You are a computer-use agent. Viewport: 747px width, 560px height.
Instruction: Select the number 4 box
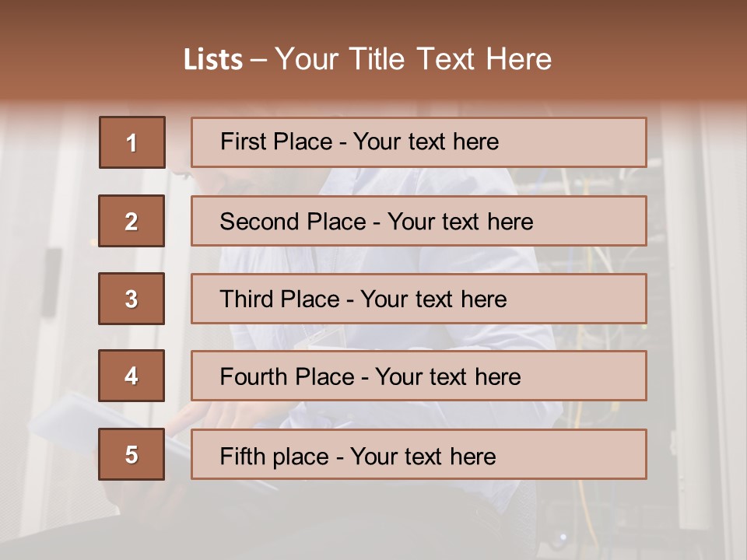(132, 376)
